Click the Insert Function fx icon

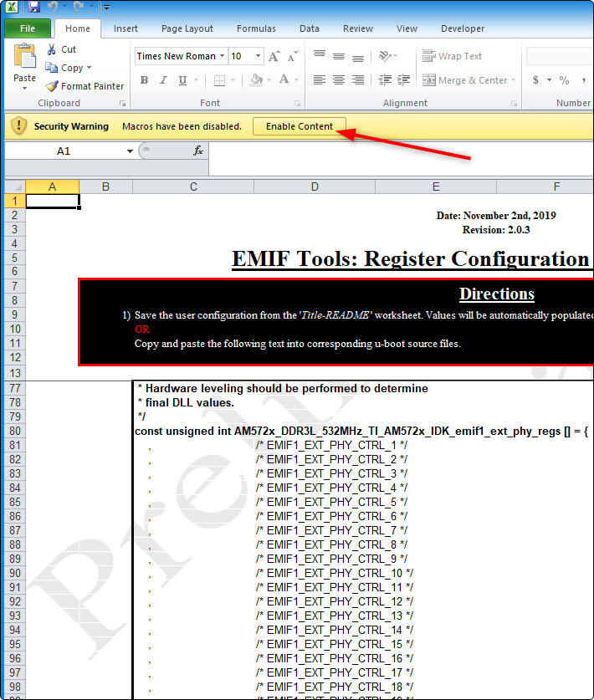(197, 151)
